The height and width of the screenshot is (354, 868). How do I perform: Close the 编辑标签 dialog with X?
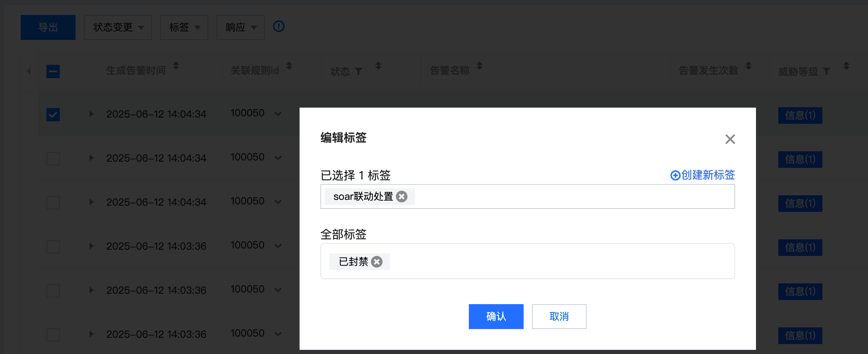click(730, 139)
